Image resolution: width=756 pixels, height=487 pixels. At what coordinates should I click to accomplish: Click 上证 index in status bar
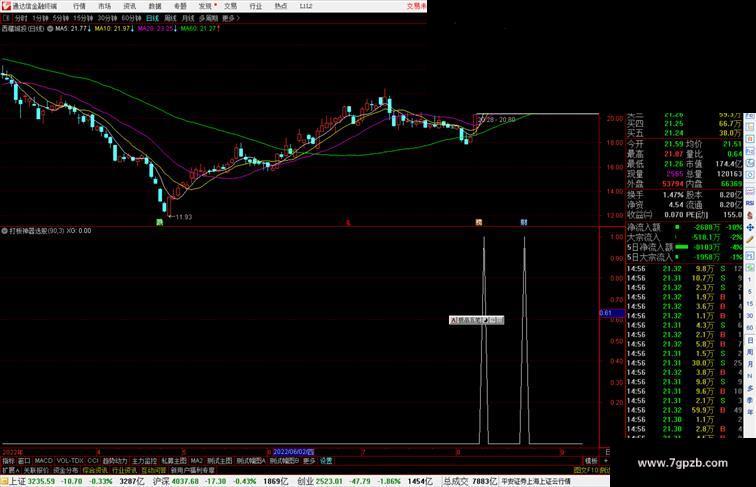[x=17, y=481]
